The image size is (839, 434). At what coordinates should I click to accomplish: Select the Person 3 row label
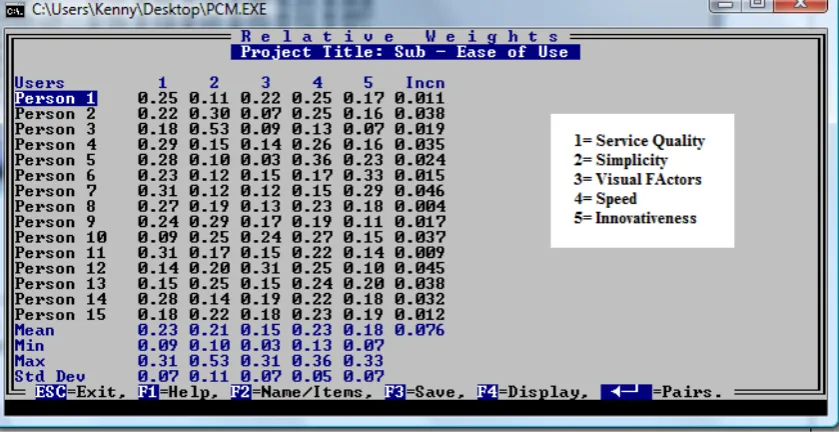tap(55, 130)
